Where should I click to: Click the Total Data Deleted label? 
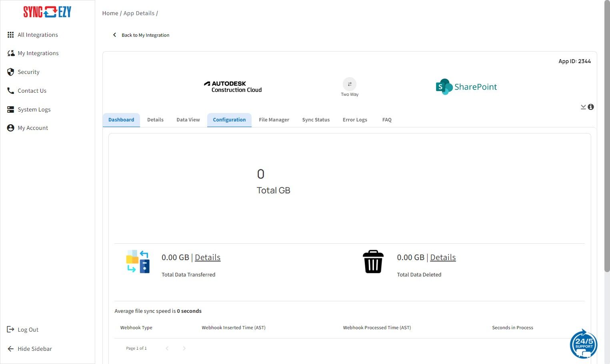419,274
